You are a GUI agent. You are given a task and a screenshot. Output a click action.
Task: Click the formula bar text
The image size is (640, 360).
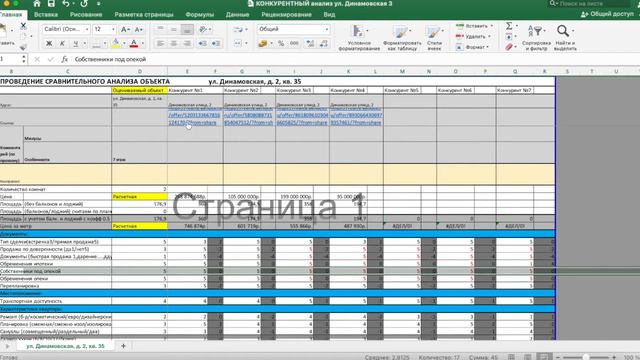tap(110, 59)
